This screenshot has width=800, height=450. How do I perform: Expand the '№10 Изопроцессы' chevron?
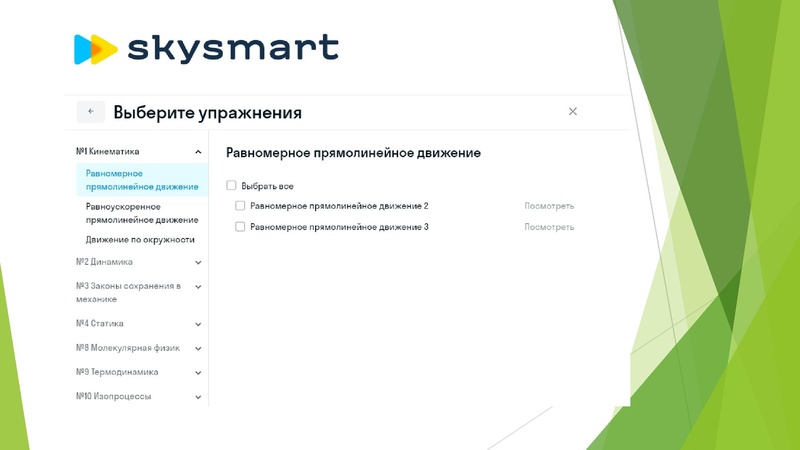tap(199, 397)
